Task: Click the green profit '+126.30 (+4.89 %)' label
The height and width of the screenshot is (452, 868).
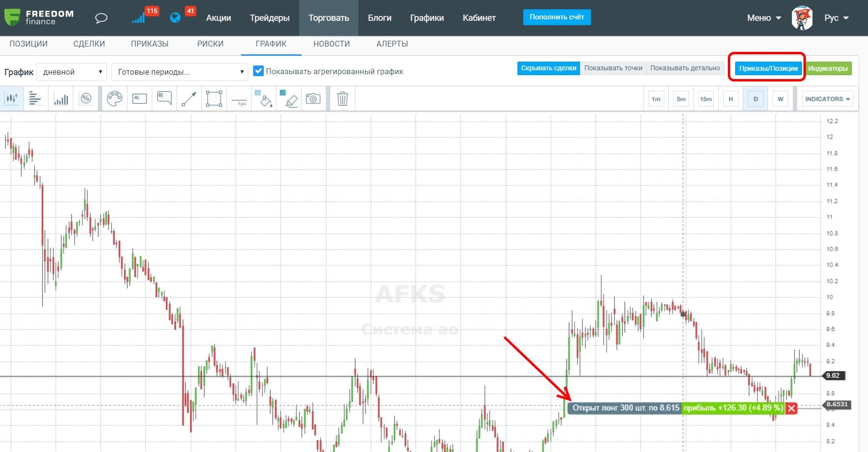Action: pyautogui.click(x=733, y=408)
